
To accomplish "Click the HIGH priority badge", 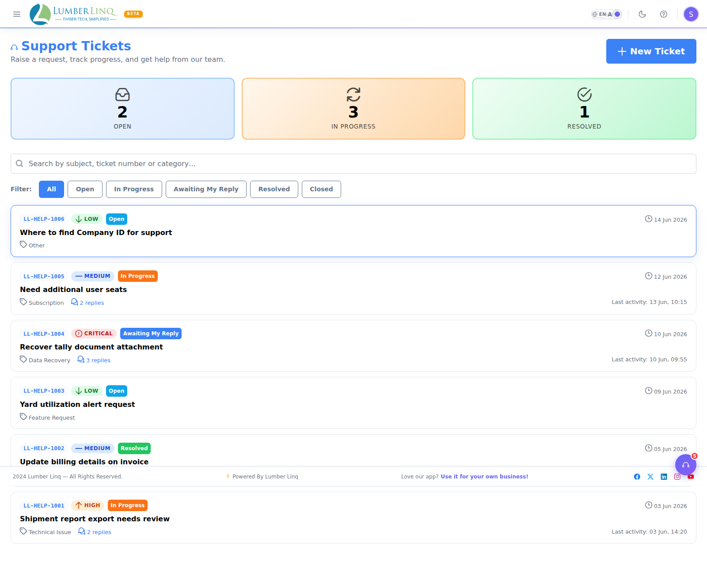I will click(87, 505).
